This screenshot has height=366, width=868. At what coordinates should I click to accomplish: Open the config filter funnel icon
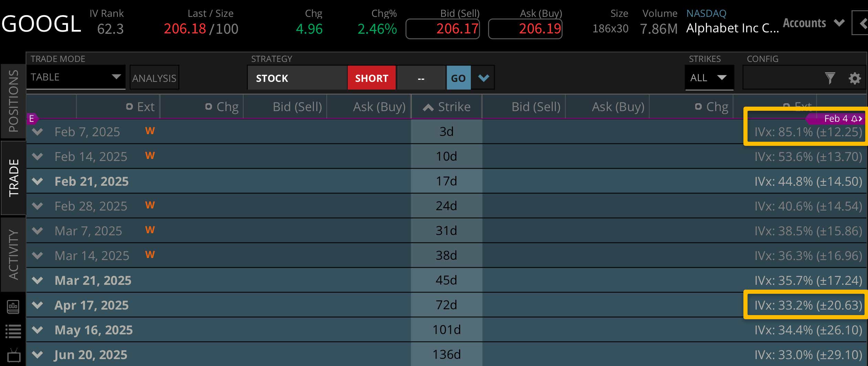[x=830, y=78]
